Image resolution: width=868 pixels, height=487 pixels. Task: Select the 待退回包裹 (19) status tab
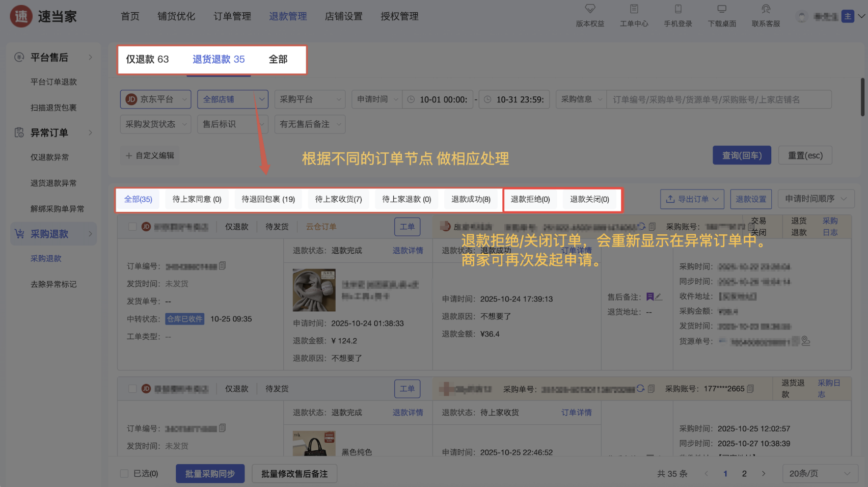(268, 199)
